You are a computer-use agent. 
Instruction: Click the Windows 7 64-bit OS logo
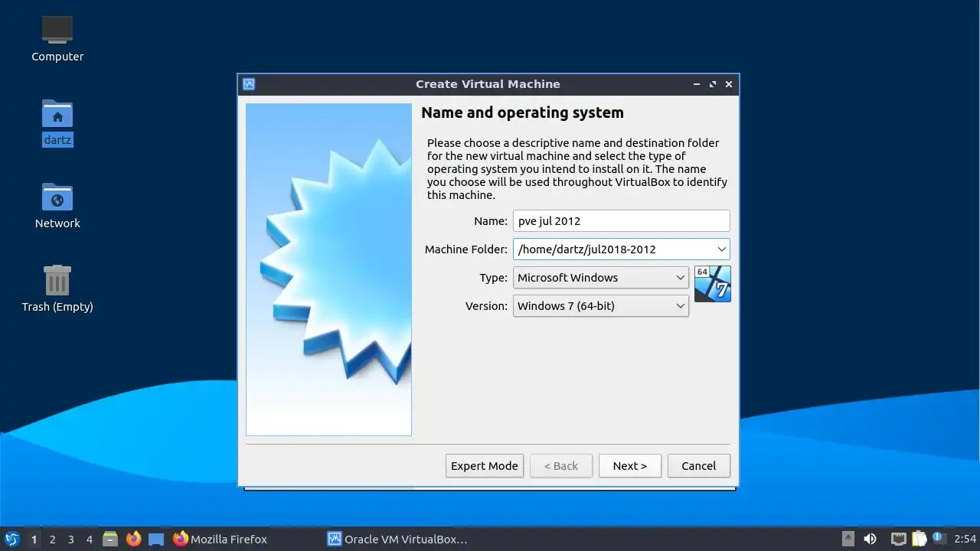click(713, 284)
